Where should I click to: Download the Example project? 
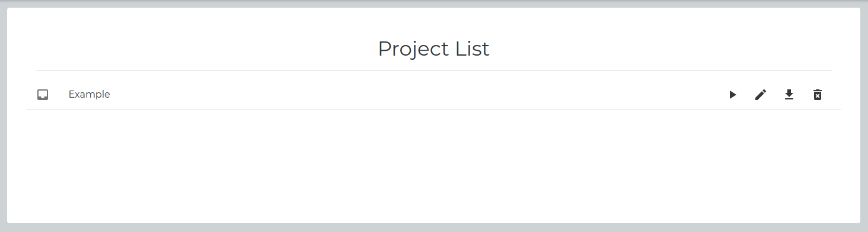pyautogui.click(x=789, y=95)
